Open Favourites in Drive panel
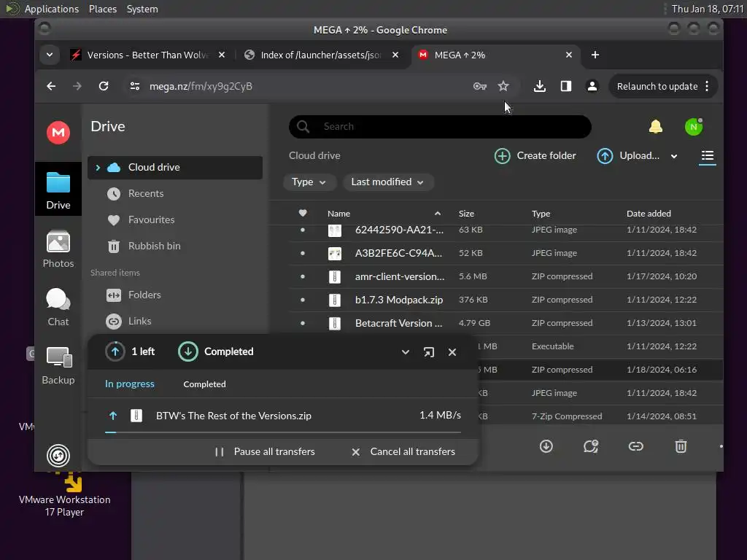The height and width of the screenshot is (560, 747). 151,219
